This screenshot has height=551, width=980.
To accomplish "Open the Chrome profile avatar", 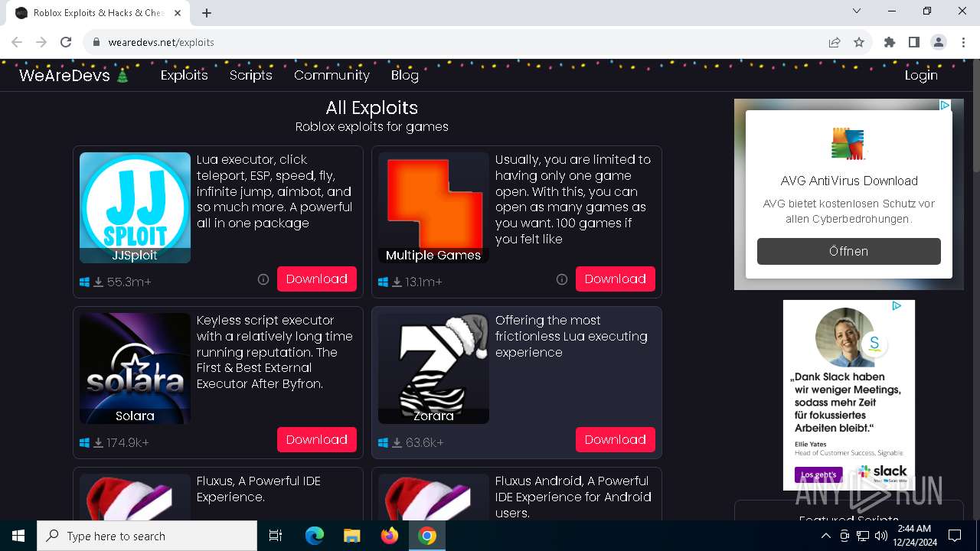I will [939, 42].
